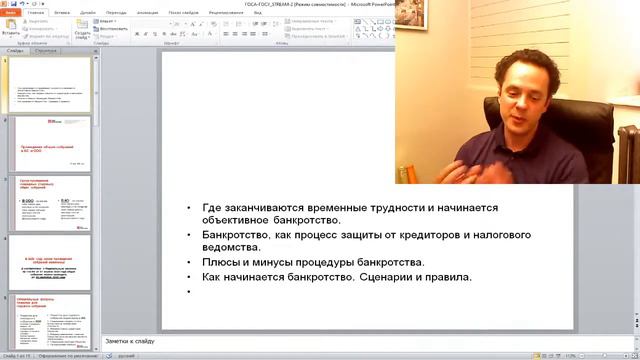Image resolution: width=640 pixels, height=360 pixels.
Task: Open Text Direction (Направление текста) dropdown
Action: pyautogui.click(x=310, y=21)
